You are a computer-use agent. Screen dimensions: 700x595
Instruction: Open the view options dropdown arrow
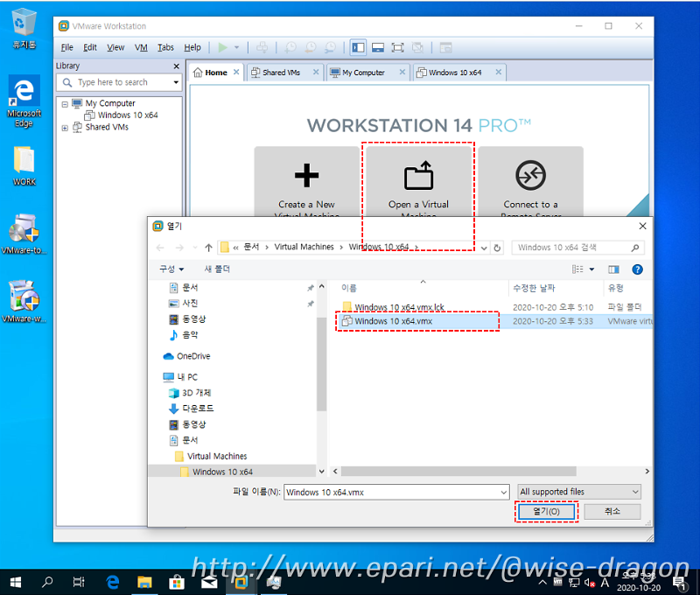592,269
